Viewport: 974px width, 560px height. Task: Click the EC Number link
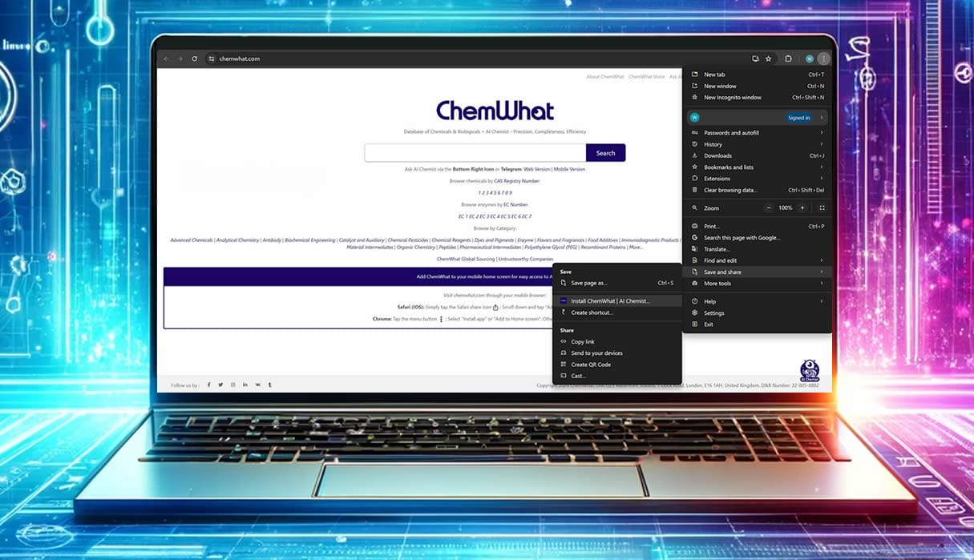516,205
